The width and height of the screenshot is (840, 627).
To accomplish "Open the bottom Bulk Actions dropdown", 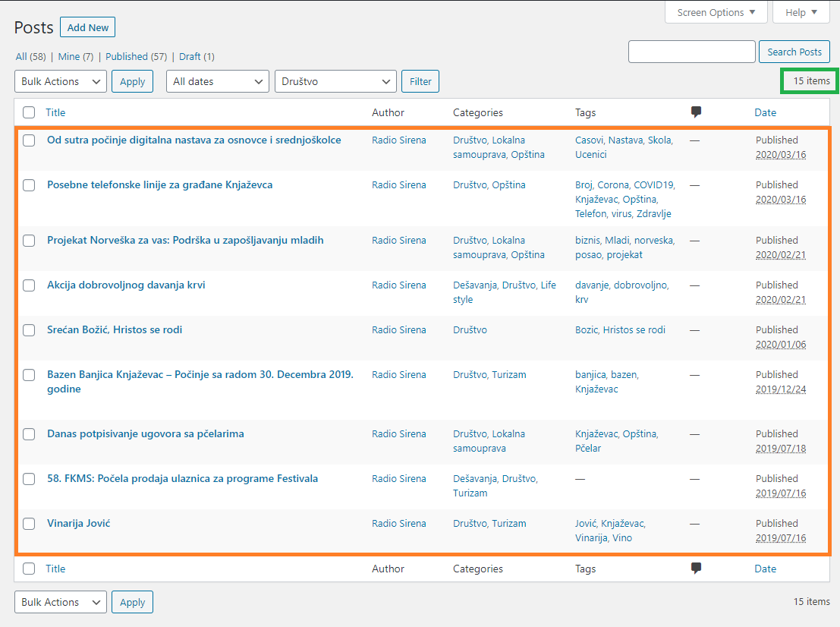I will tap(61, 602).
